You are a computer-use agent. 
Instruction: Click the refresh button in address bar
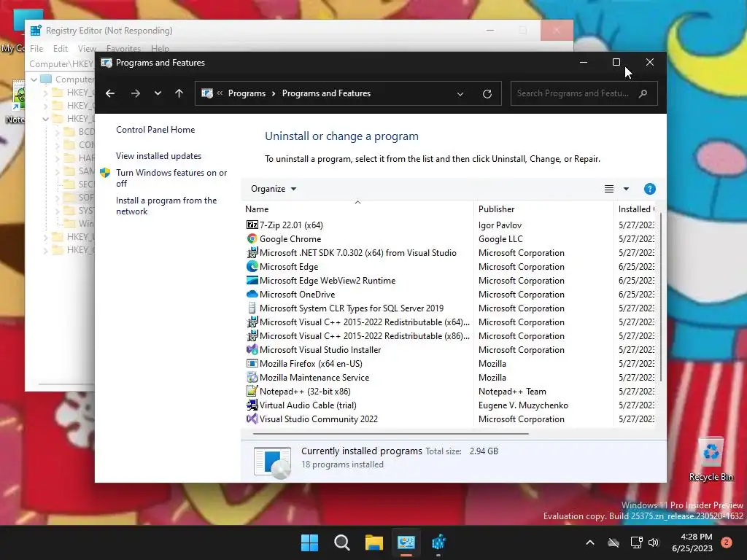point(487,94)
